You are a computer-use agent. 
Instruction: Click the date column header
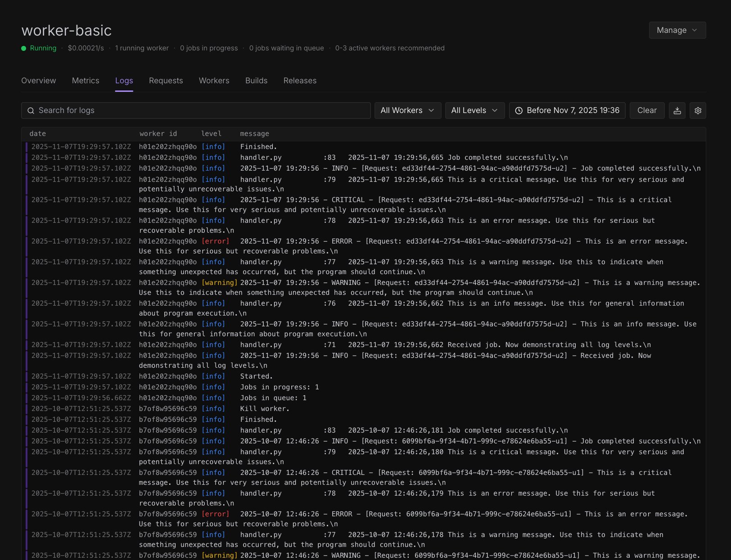(x=38, y=134)
